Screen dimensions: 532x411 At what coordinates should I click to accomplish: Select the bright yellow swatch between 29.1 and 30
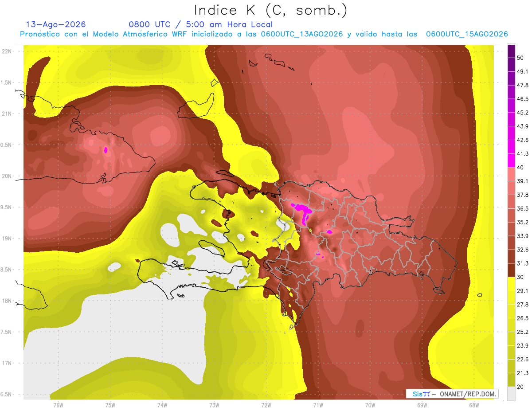click(x=511, y=284)
